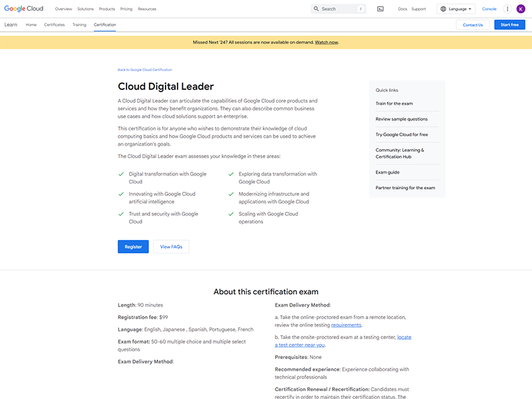Follow the online testing requirements link
Viewport: 532px width, 399px height.
346,325
